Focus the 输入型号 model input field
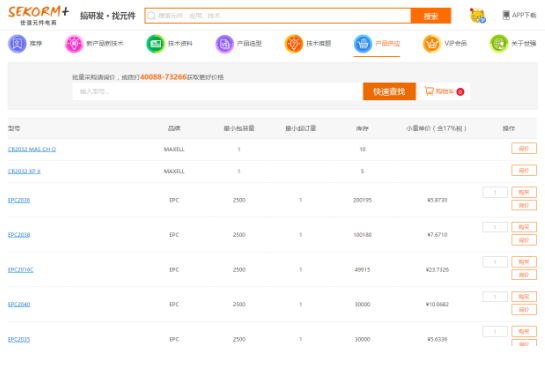This screenshot has height=371, width=545. coord(218,91)
